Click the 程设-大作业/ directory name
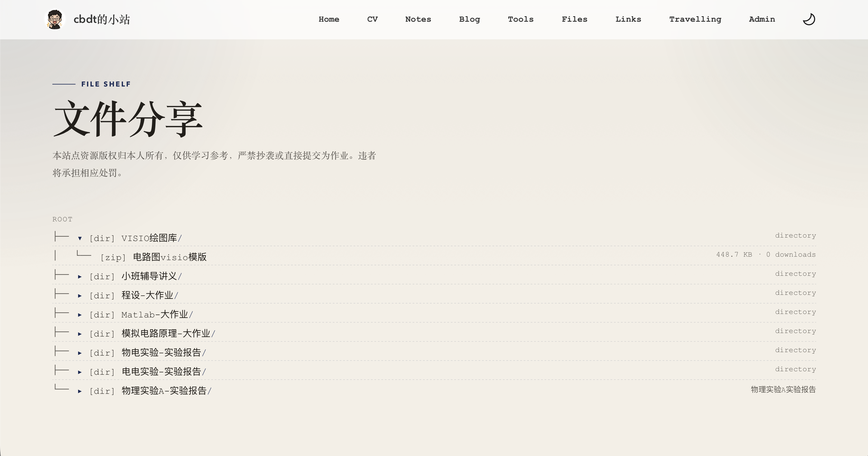The image size is (868, 456). (150, 295)
